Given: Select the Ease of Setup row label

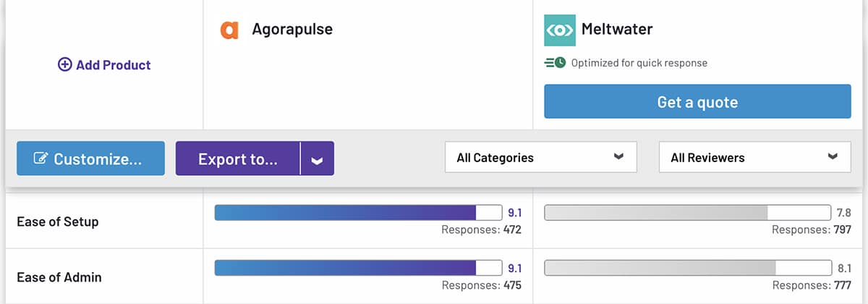Looking at the screenshot, I should click(57, 221).
